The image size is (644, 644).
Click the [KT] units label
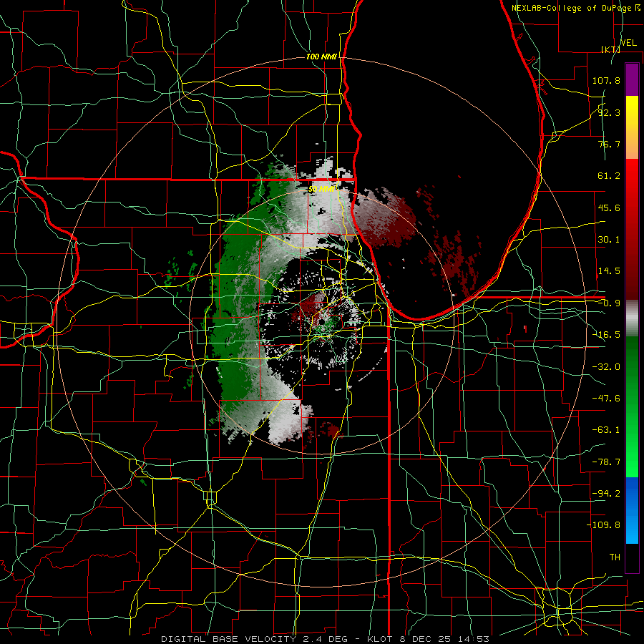pos(610,49)
